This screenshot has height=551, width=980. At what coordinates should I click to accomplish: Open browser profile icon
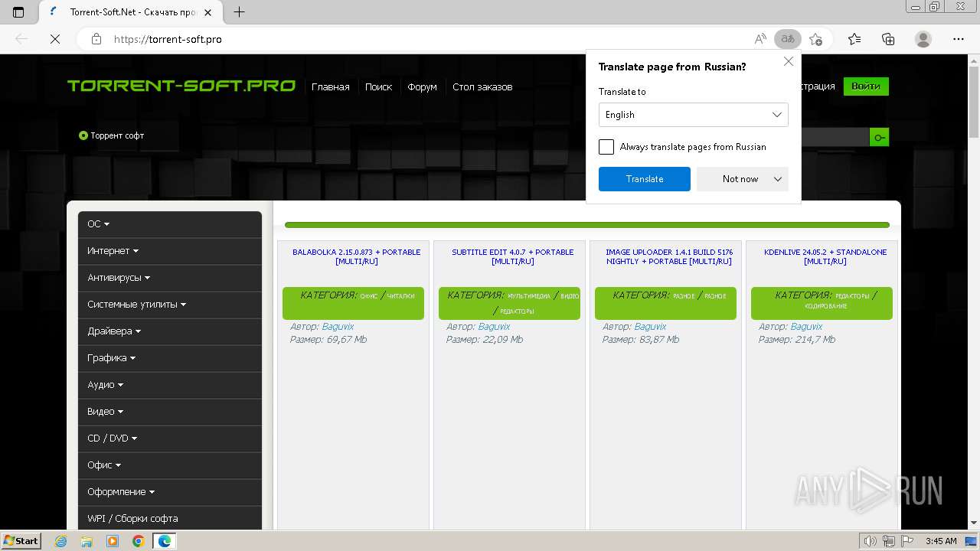pos(923,39)
